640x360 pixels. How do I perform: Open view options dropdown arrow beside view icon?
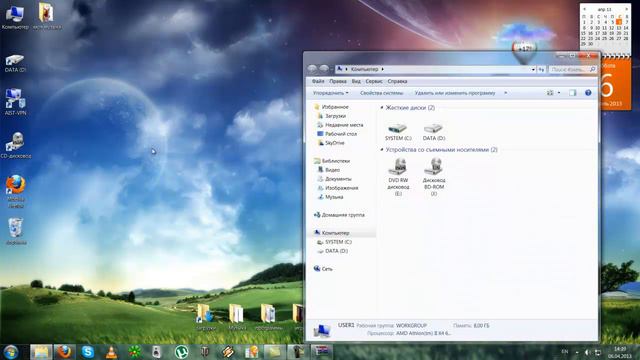(559, 93)
